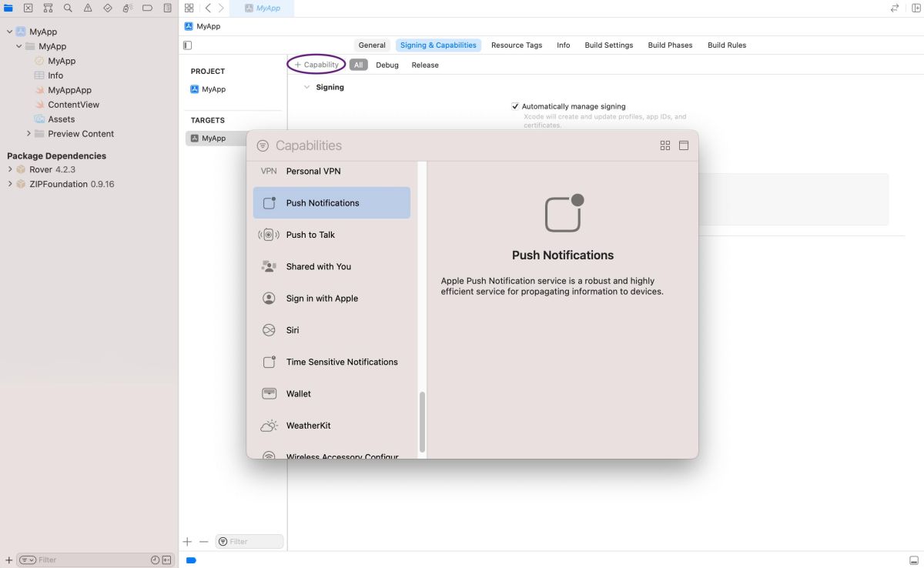This screenshot has height=568, width=924.
Task: Toggle the project and targets list sidebar
Action: click(x=188, y=45)
